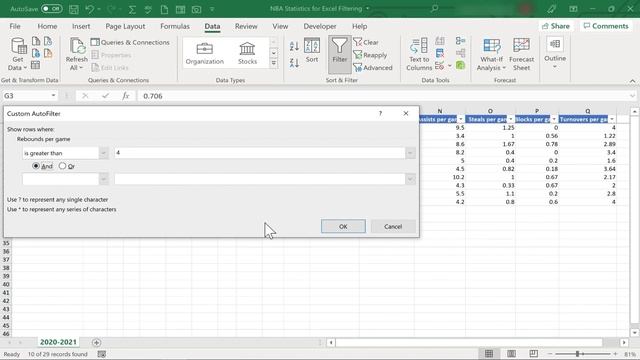Image resolution: width=640 pixels, height=360 pixels.
Task: Click the From Table/Range icon
Action: [36, 65]
